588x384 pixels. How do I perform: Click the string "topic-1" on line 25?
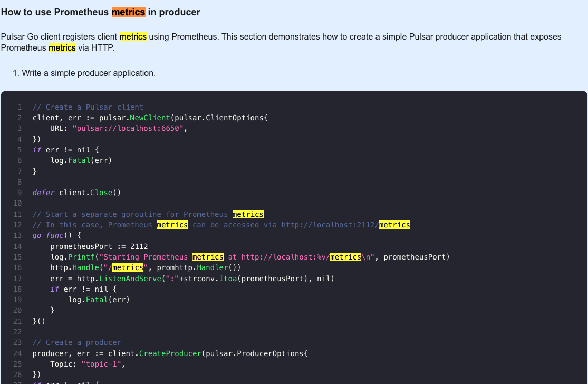(101, 364)
